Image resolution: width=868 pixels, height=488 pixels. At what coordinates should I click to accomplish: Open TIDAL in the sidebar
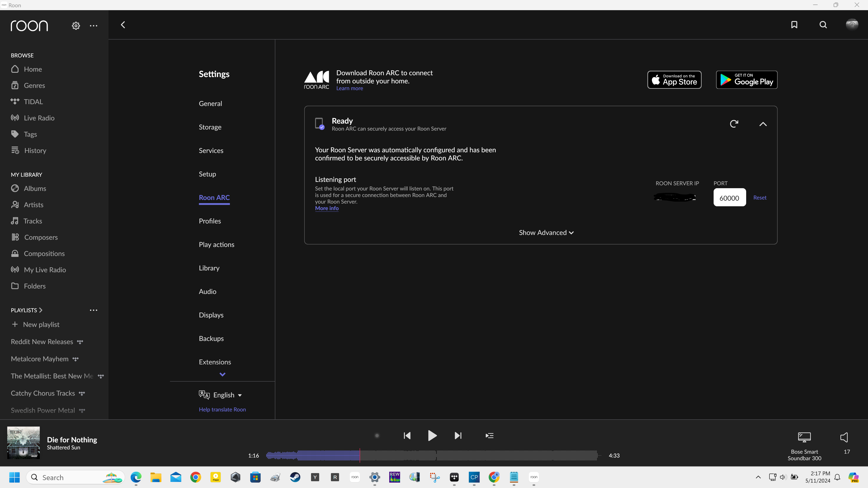click(27, 102)
